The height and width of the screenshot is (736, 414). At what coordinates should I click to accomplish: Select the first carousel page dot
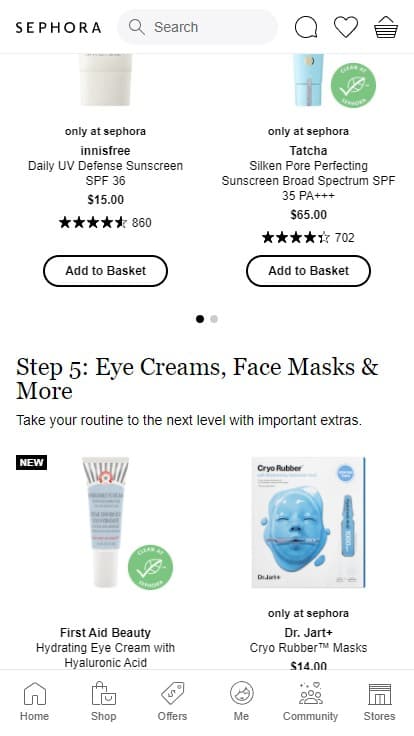pos(200,319)
